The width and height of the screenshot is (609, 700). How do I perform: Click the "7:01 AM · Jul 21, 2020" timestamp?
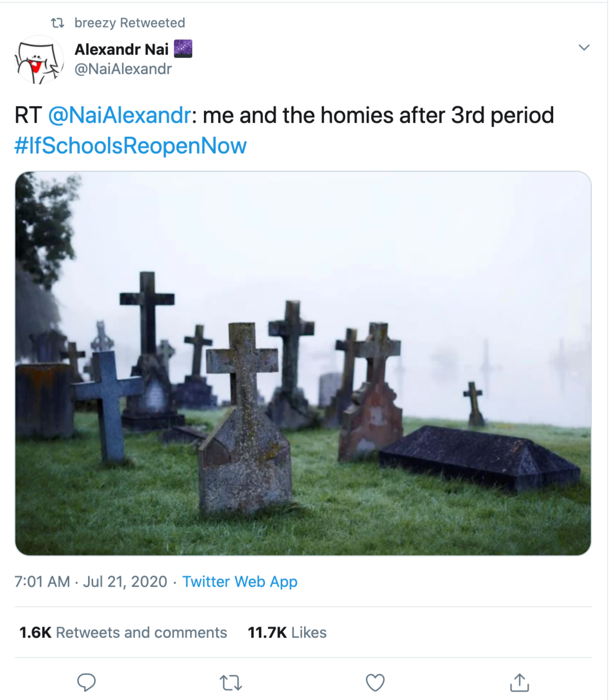(x=91, y=581)
